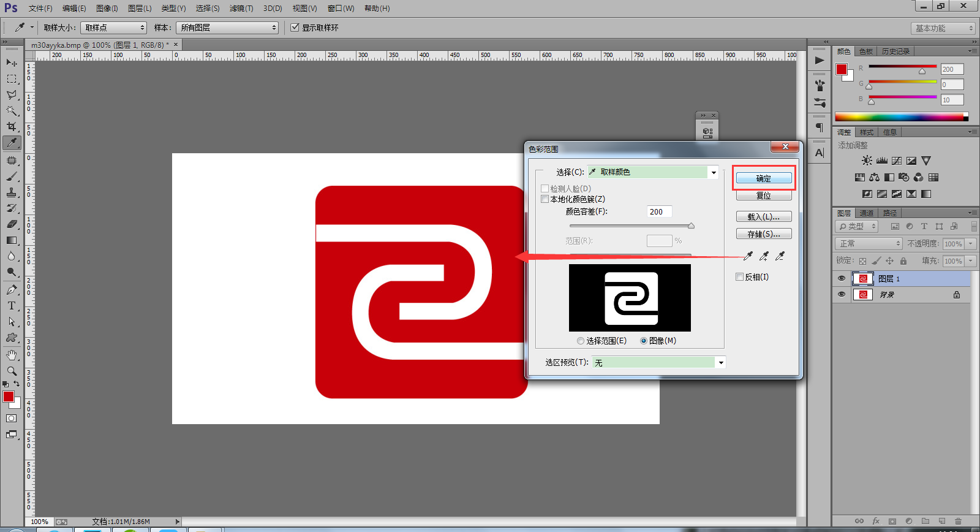Open 样本 所有图层 dropdown

pos(227,28)
